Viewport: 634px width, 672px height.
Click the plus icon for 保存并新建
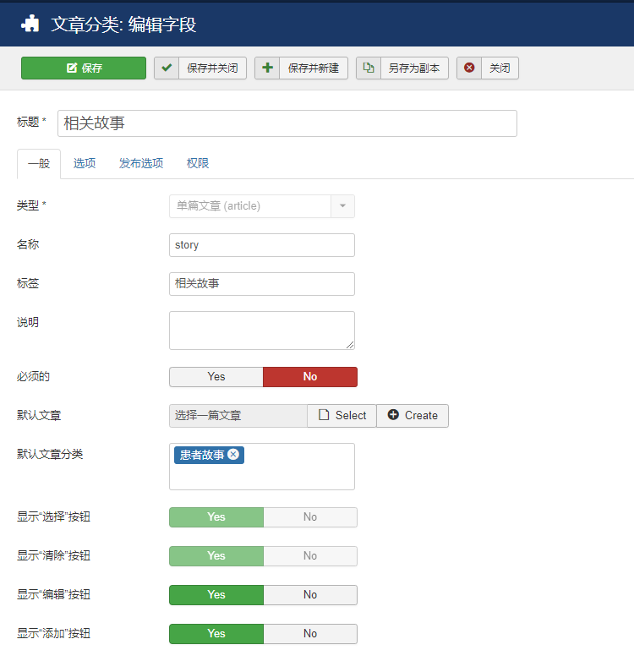pyautogui.click(x=267, y=68)
